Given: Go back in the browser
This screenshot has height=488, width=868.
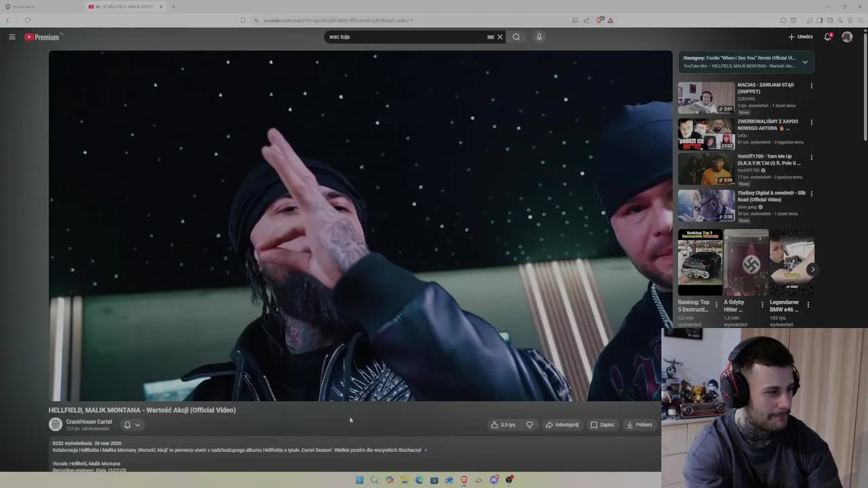Looking at the screenshot, I should click(7, 20).
